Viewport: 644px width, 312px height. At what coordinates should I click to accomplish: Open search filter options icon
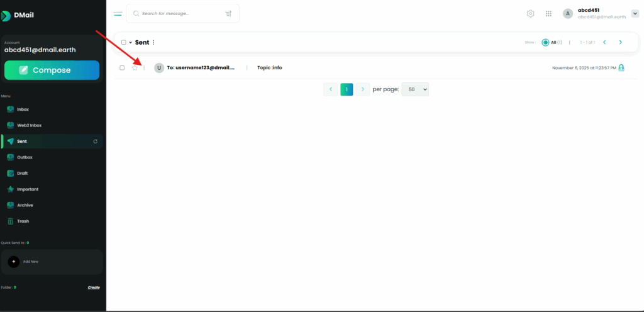click(228, 13)
